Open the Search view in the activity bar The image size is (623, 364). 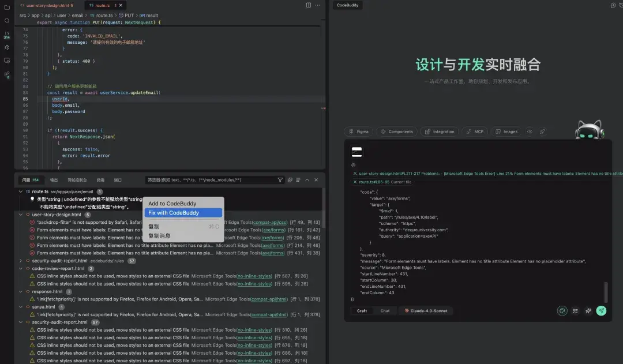tap(6, 21)
